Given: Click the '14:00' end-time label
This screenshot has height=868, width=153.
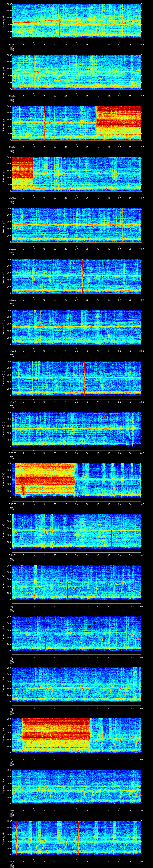Looking at the screenshot, I should coord(141,657).
